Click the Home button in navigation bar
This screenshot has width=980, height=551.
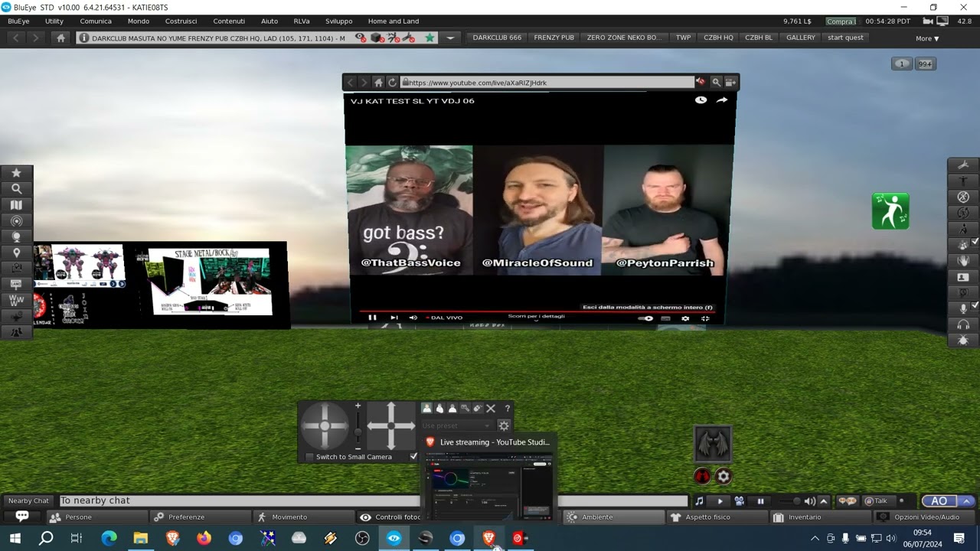coord(61,37)
